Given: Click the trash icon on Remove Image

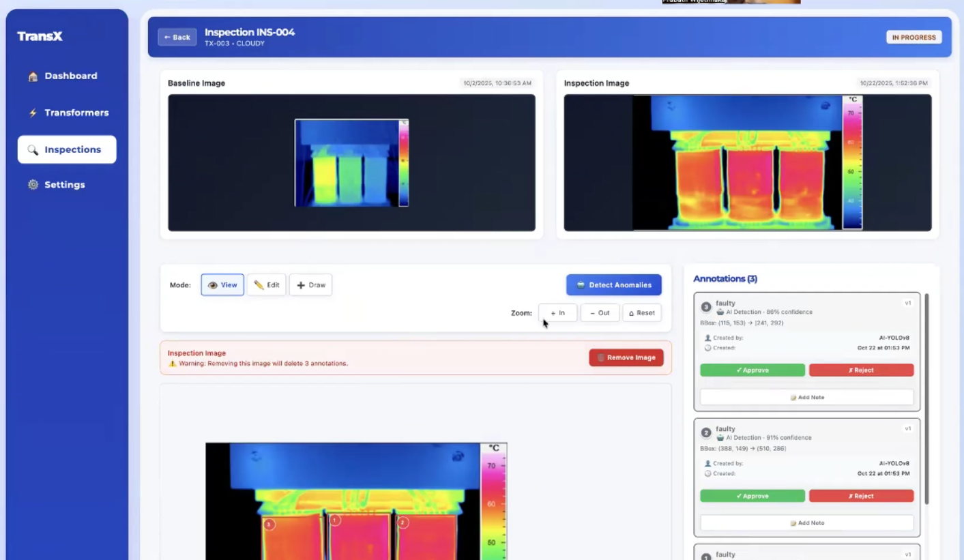Looking at the screenshot, I should point(601,357).
